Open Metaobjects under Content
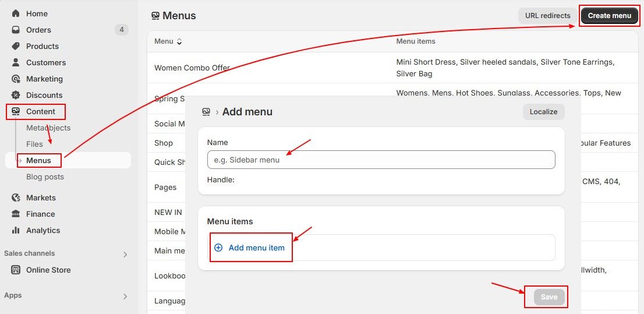This screenshot has height=314, width=644. (48, 128)
